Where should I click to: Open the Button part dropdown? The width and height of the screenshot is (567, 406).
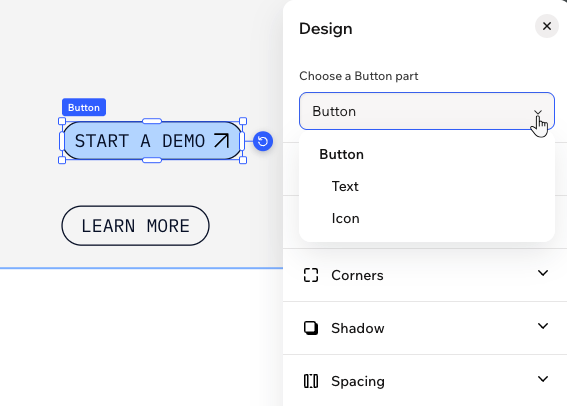point(427,111)
